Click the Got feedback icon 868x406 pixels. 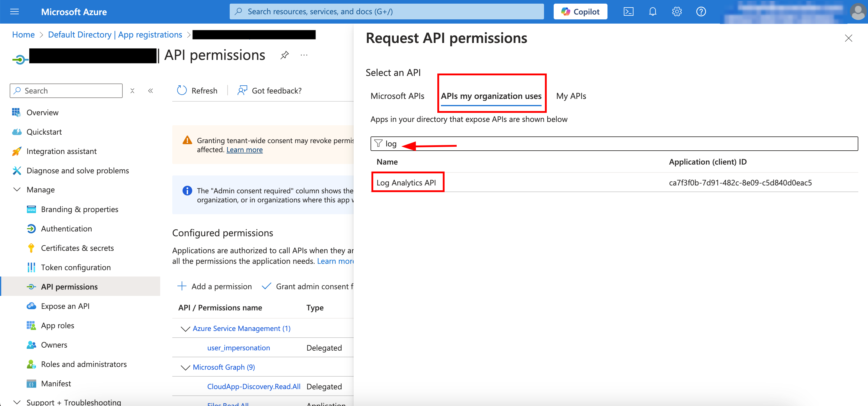pyautogui.click(x=242, y=90)
